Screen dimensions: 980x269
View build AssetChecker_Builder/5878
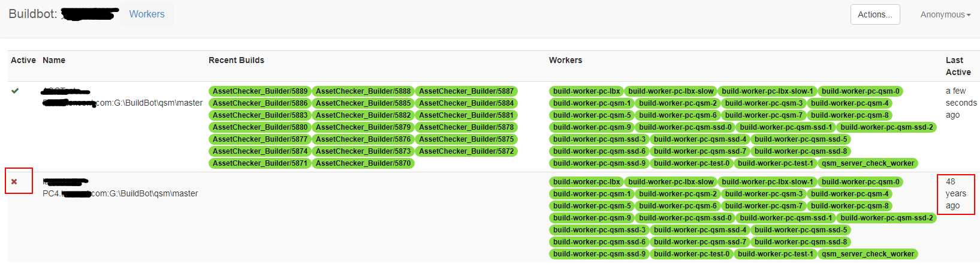[466, 127]
